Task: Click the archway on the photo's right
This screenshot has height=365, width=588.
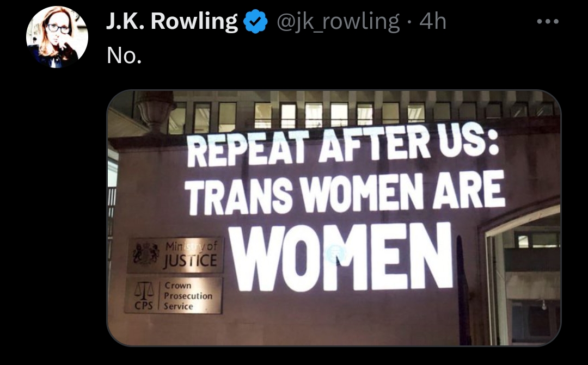Action: coord(520,274)
